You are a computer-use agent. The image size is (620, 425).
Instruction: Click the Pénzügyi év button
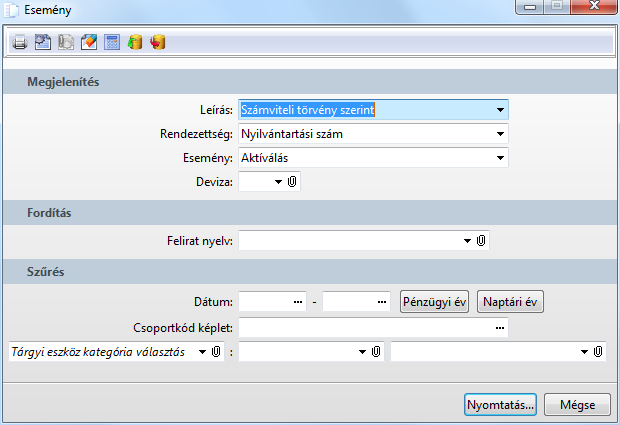pos(434,302)
